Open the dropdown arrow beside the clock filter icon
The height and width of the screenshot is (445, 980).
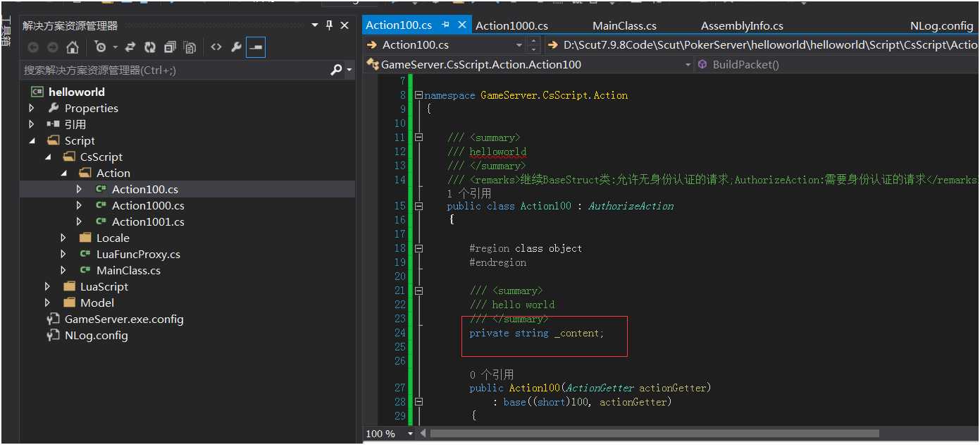[x=115, y=48]
